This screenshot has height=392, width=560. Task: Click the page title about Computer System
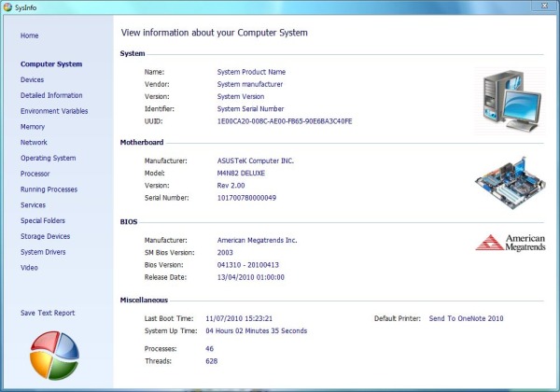215,33
